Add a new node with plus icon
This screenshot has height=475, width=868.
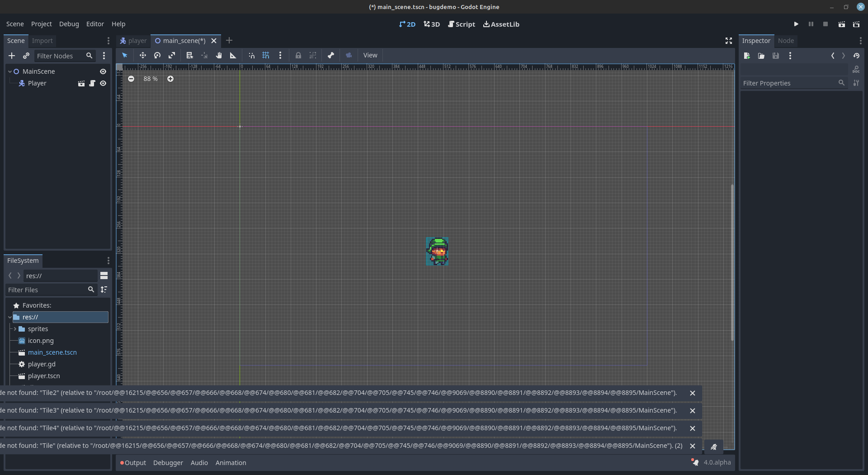coord(12,56)
